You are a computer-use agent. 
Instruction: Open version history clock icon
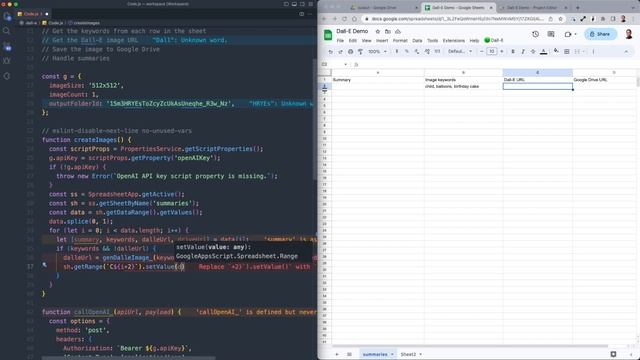[536, 34]
